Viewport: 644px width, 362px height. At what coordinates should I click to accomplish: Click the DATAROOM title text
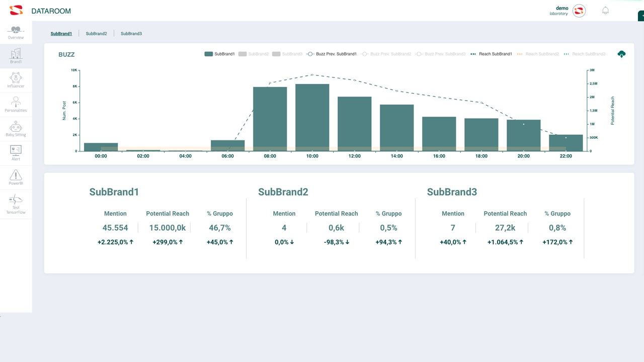click(x=51, y=11)
